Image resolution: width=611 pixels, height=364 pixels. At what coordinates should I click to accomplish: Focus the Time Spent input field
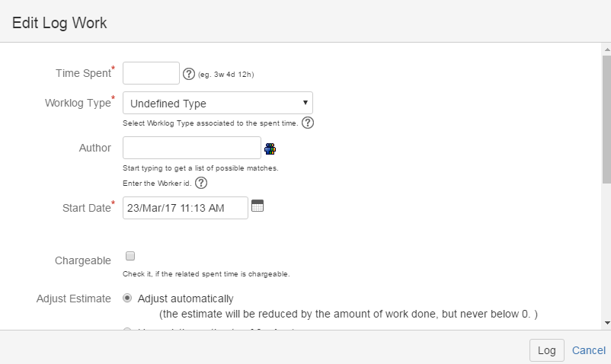[151, 74]
